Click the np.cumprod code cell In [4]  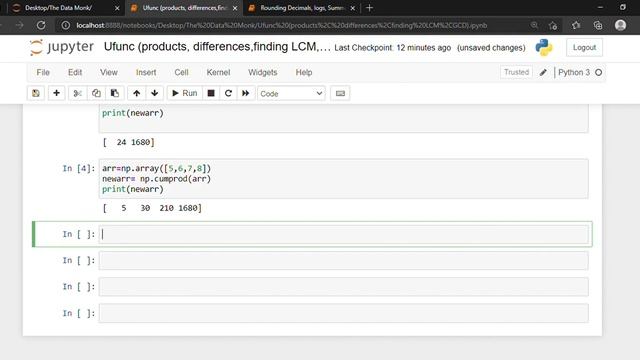tap(343, 179)
